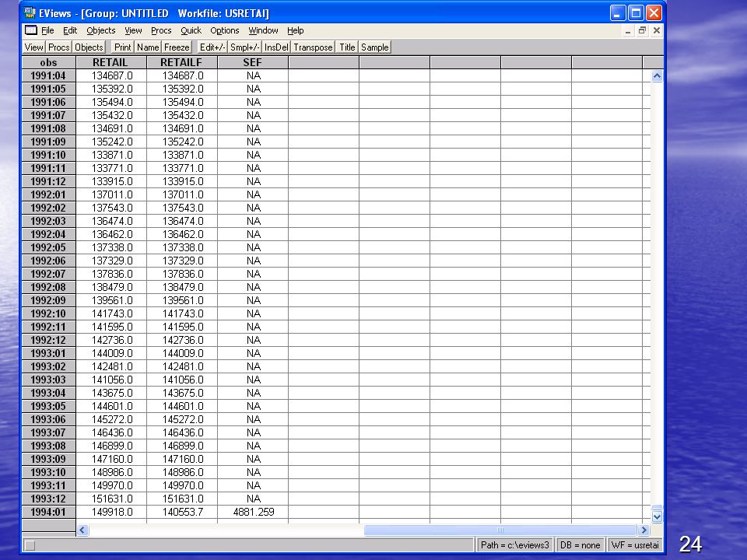Open the Quick menu
The image size is (747, 560).
pos(191,30)
